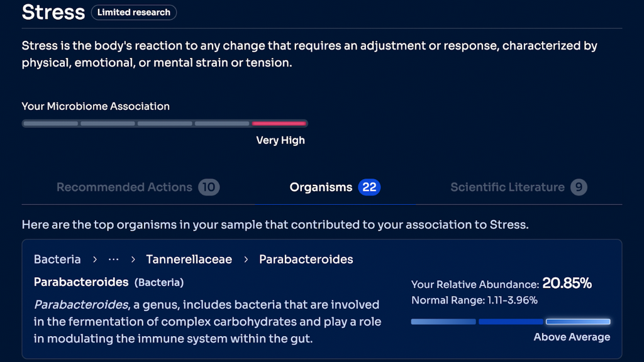Click the first gray microbiome association segment
This screenshot has width=644, height=362.
coord(50,124)
